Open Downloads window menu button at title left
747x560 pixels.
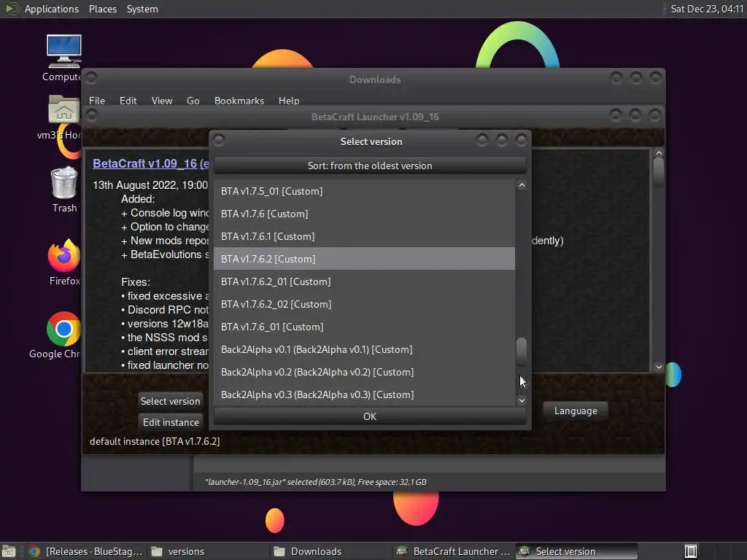(x=91, y=77)
